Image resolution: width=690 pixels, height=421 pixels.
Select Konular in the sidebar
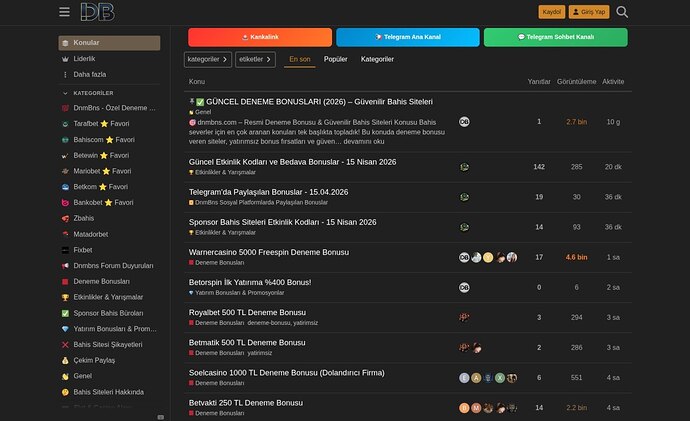[109, 43]
